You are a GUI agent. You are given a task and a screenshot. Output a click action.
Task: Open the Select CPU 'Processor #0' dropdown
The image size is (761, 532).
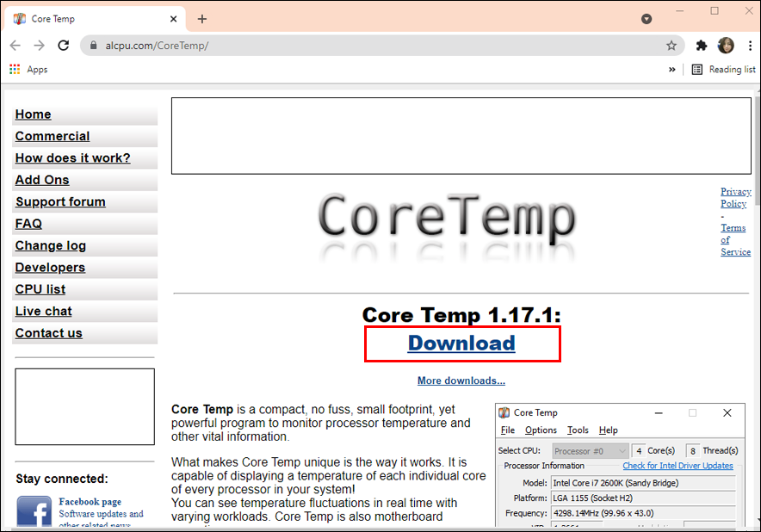pos(591,451)
